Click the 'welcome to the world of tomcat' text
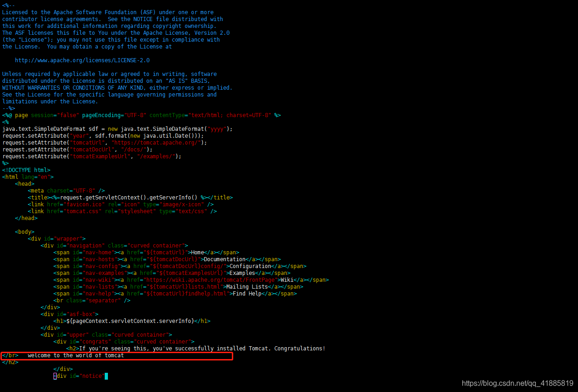Image resolution: width=578 pixels, height=392 pixels. [76, 355]
